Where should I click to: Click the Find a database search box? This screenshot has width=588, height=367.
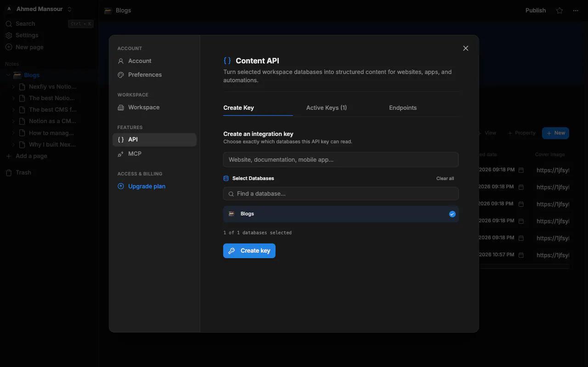coord(341,194)
